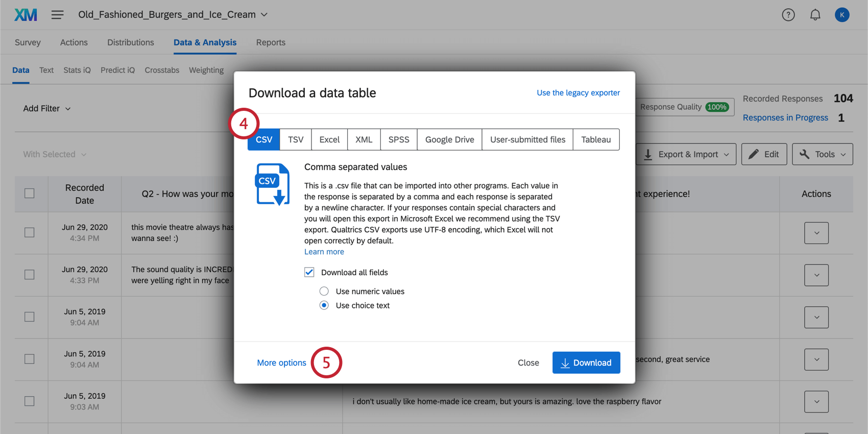This screenshot has height=434, width=868.
Task: Click the XM logo icon
Action: point(26,15)
